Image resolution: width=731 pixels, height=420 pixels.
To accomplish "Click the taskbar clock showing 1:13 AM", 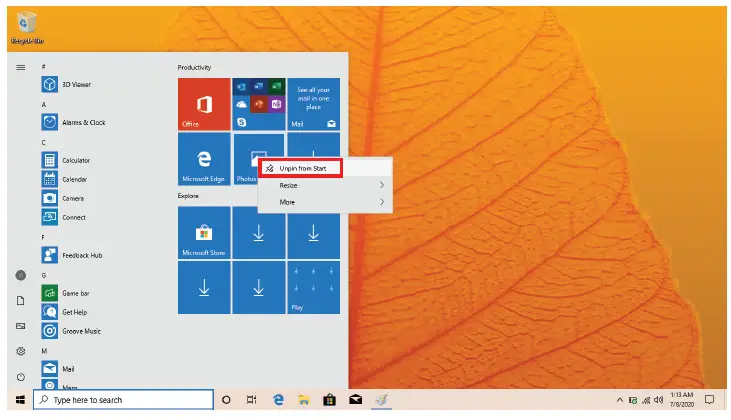I will pos(682,399).
